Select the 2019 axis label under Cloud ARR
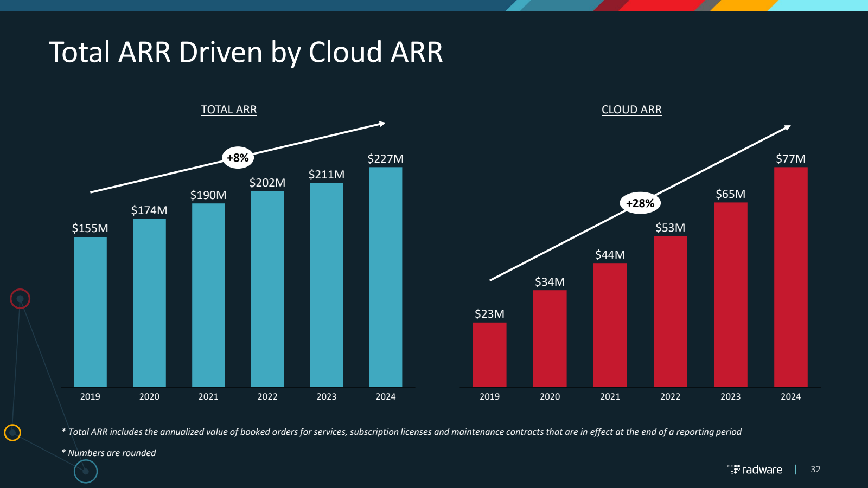 [489, 396]
